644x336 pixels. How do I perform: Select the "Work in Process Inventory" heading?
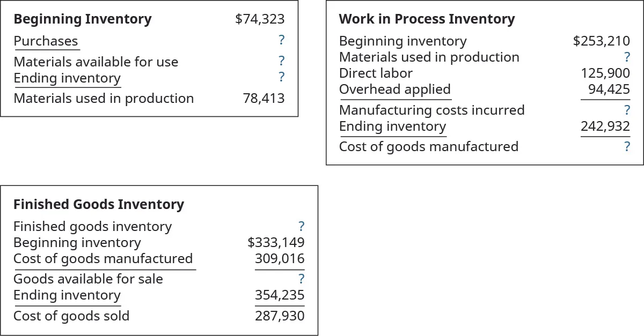pos(427,19)
